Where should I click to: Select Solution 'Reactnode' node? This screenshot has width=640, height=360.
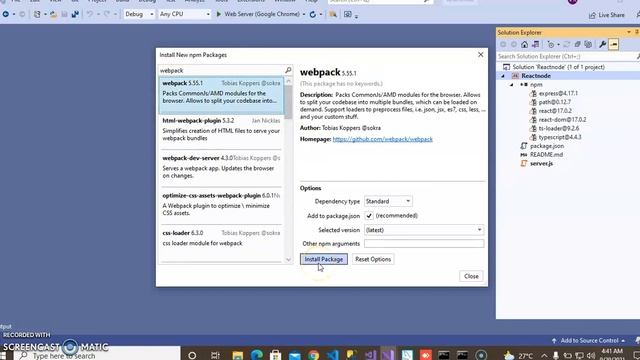click(558, 67)
